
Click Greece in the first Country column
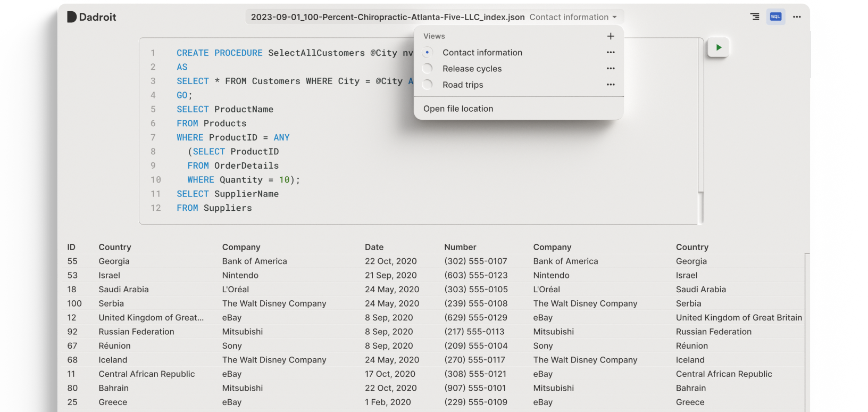click(113, 402)
